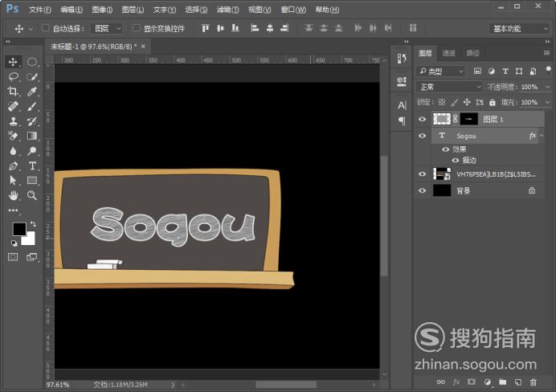Open the Layers panel options menu

pyautogui.click(x=547, y=53)
